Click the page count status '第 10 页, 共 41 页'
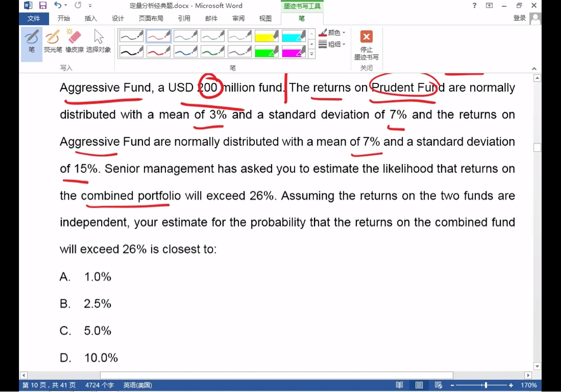Viewport: 561px width, 392px height. (x=49, y=385)
